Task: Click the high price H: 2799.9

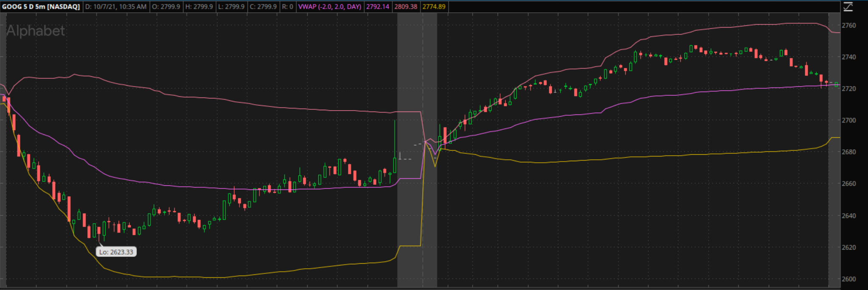Action: tap(199, 7)
